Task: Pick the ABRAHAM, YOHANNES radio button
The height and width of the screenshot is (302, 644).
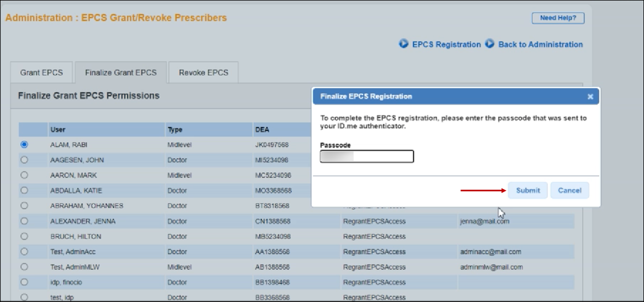Action: (x=24, y=206)
